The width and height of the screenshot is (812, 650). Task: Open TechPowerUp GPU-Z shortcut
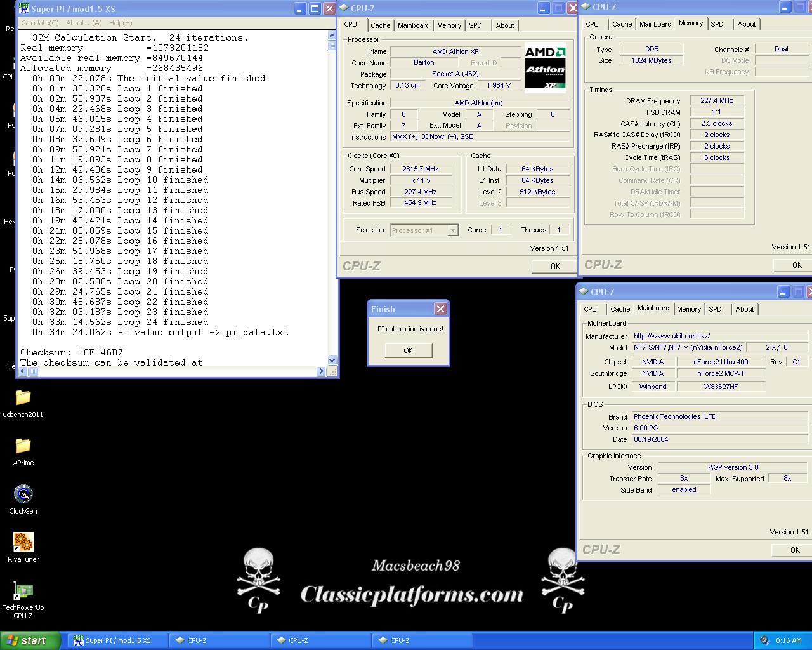pyautogui.click(x=23, y=600)
